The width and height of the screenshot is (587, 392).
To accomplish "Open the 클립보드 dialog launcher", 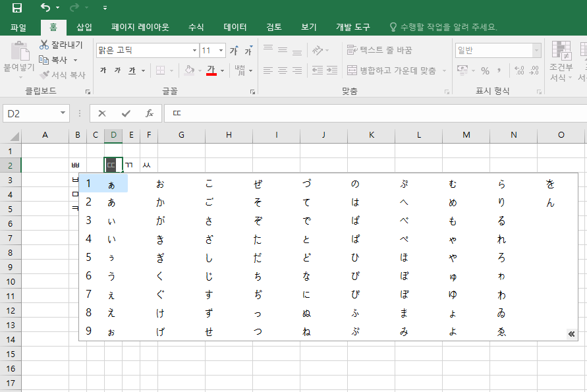I will (x=88, y=92).
